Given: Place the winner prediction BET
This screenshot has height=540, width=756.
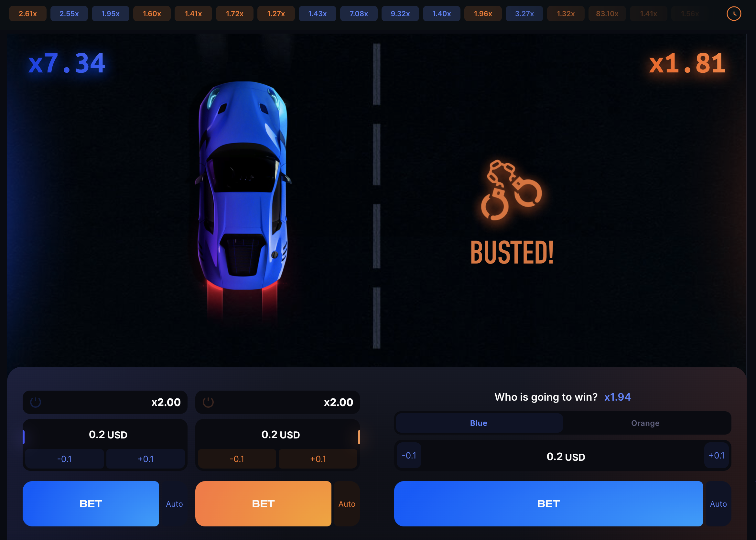Looking at the screenshot, I should point(548,503).
